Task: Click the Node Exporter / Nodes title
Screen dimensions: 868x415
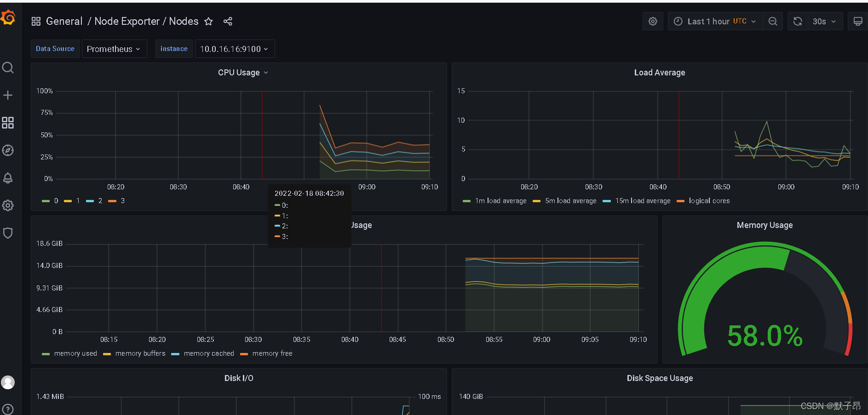Action: tap(146, 21)
